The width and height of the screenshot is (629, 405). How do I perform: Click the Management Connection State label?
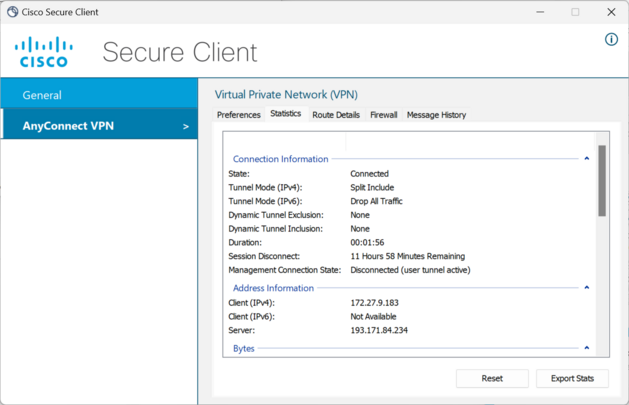tap(284, 270)
